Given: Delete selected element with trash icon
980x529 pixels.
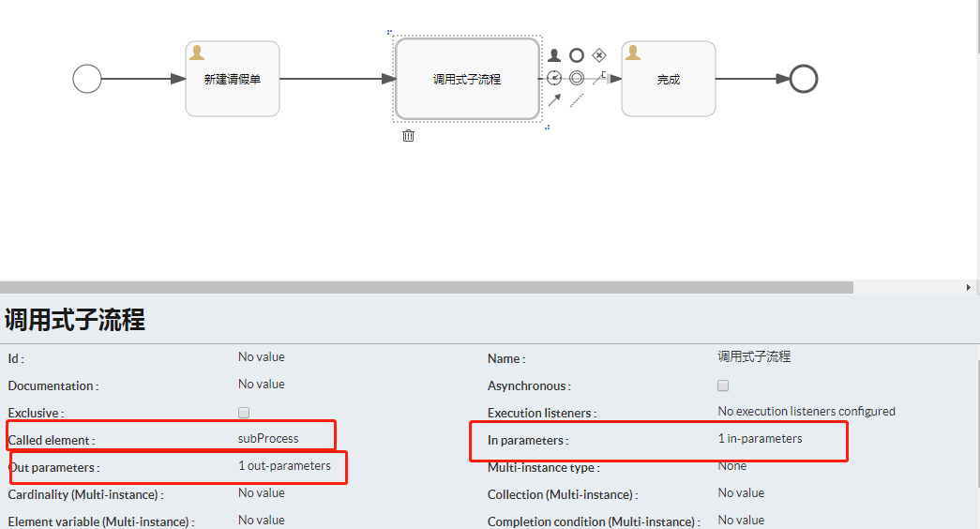Looking at the screenshot, I should tap(408, 135).
